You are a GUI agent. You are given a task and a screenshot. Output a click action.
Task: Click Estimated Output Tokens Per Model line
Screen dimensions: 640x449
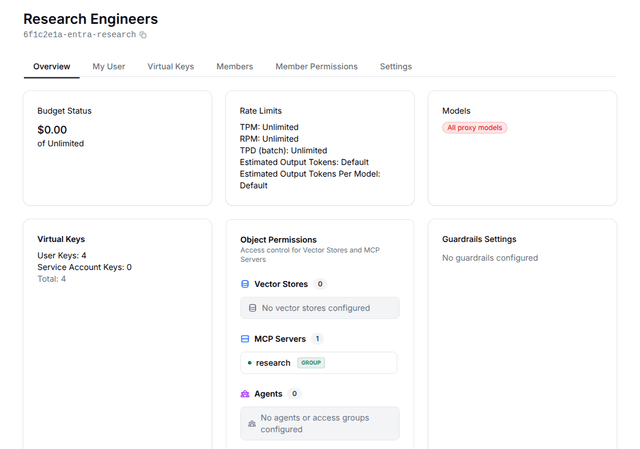[x=310, y=180]
